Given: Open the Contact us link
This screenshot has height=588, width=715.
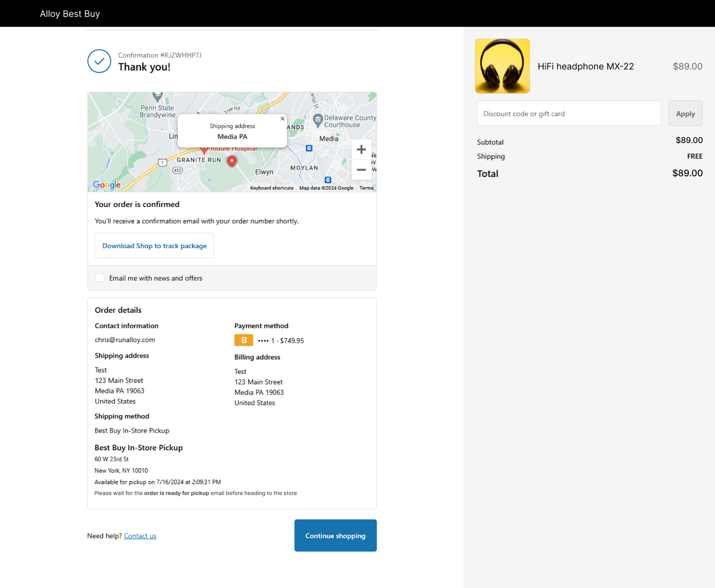Looking at the screenshot, I should [140, 536].
